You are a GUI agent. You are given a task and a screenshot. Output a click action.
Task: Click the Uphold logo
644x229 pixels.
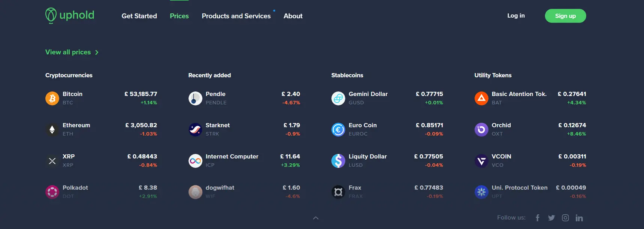pyautogui.click(x=70, y=15)
